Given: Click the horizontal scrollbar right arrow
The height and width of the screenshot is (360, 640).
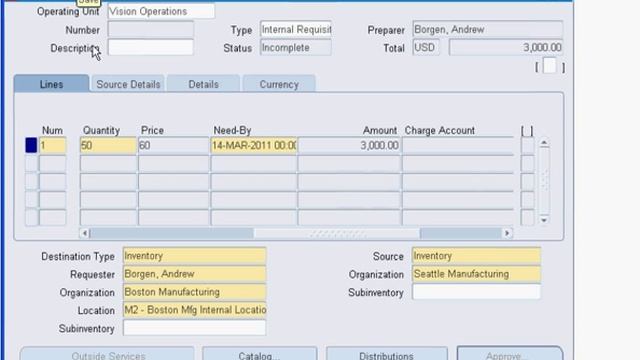Looking at the screenshot, I should point(507,233).
